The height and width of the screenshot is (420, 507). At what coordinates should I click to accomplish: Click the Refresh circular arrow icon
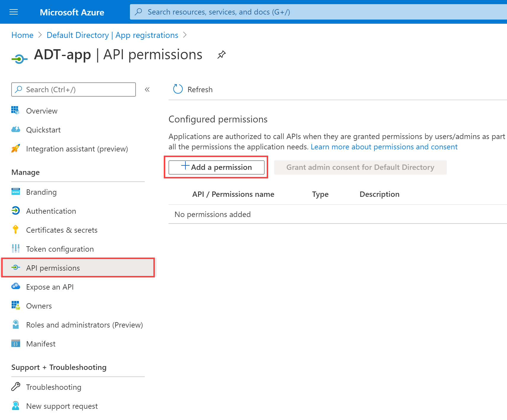tap(178, 89)
